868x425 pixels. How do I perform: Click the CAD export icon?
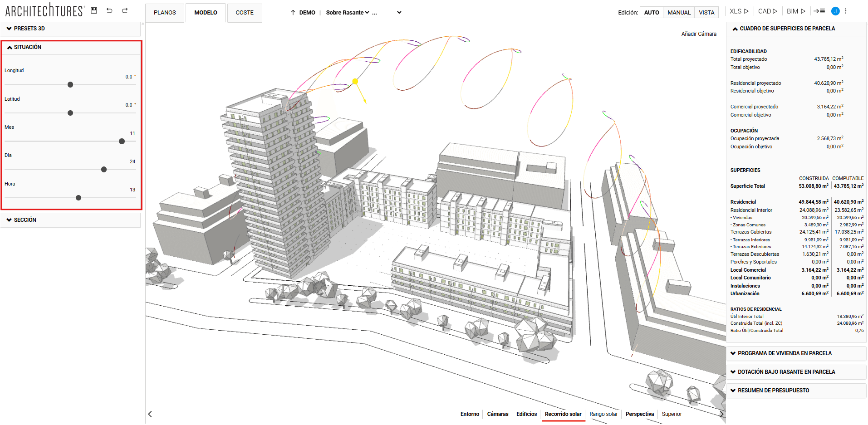click(767, 11)
